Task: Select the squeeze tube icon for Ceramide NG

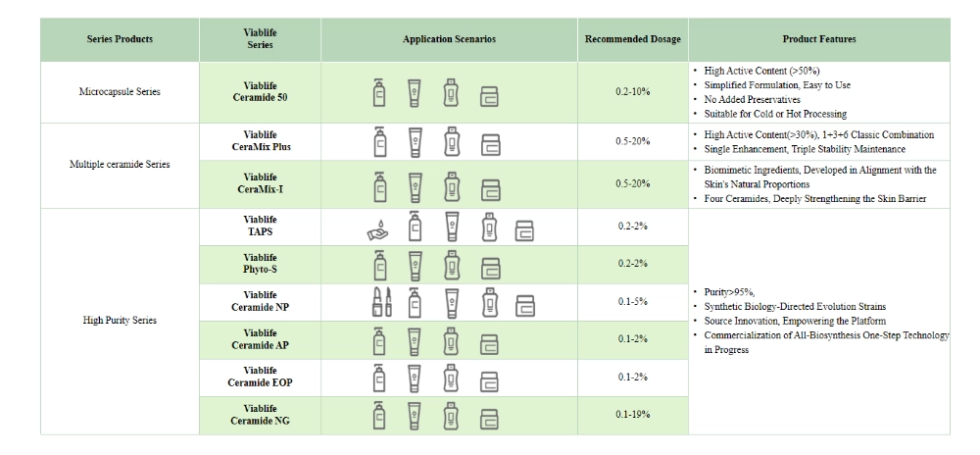Action: click(415, 415)
